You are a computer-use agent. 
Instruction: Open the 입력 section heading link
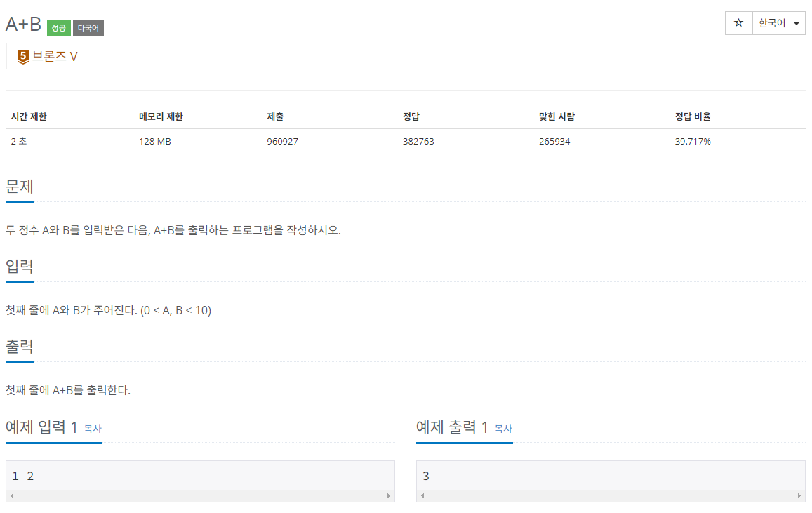(x=19, y=267)
